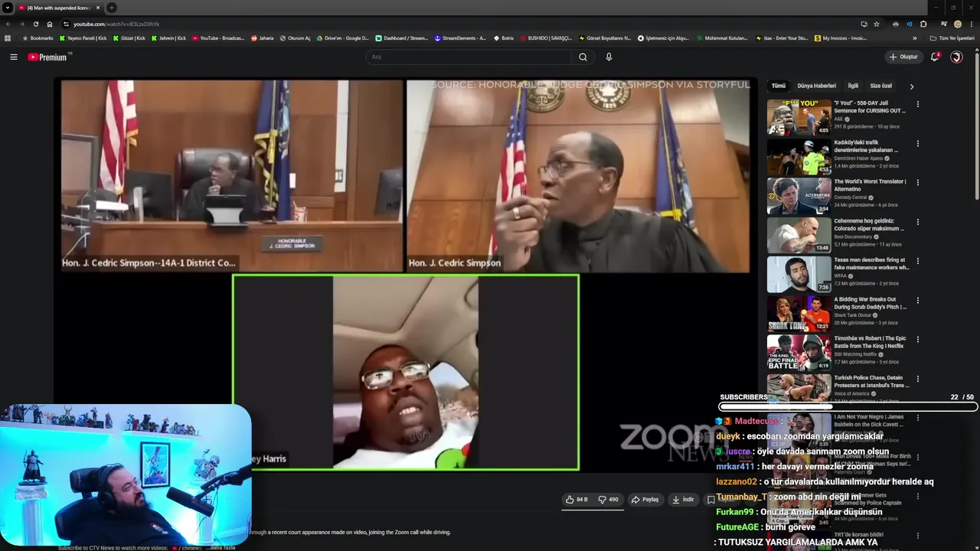Open YouTube notifications bell
The height and width of the screenshot is (551, 980).
tap(935, 57)
